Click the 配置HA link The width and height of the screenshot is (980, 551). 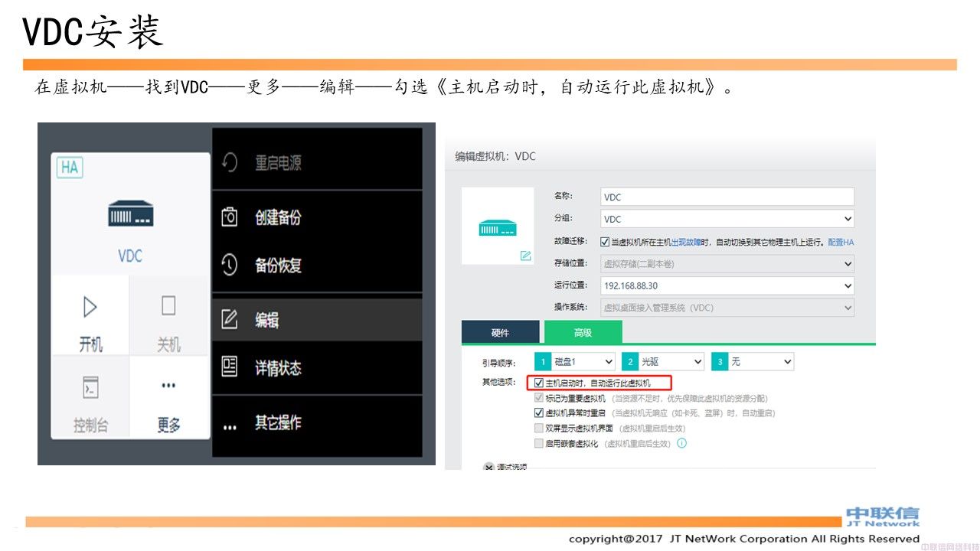841,242
